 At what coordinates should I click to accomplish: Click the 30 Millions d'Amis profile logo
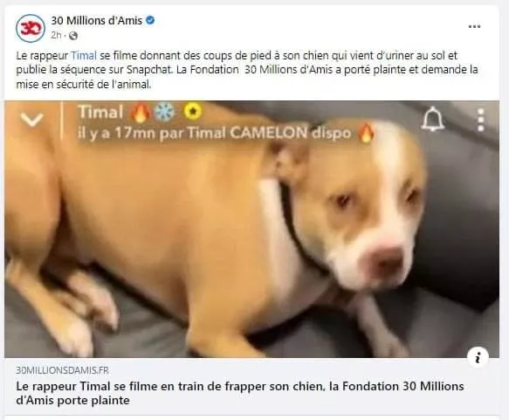(31, 28)
